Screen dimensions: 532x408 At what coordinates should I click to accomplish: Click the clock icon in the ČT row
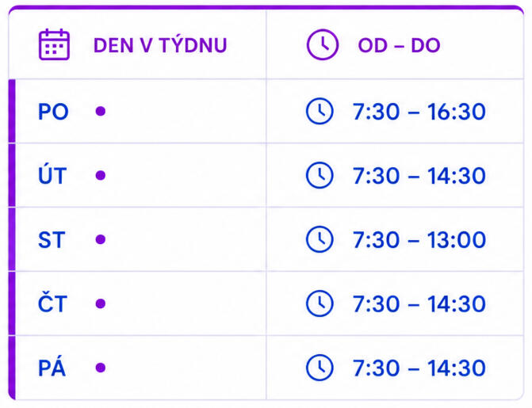320,303
